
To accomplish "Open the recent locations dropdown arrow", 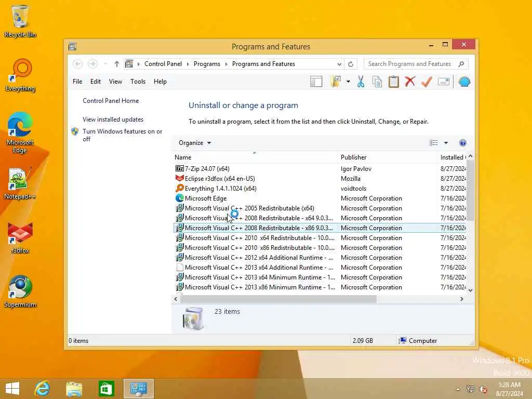I will pos(105,64).
